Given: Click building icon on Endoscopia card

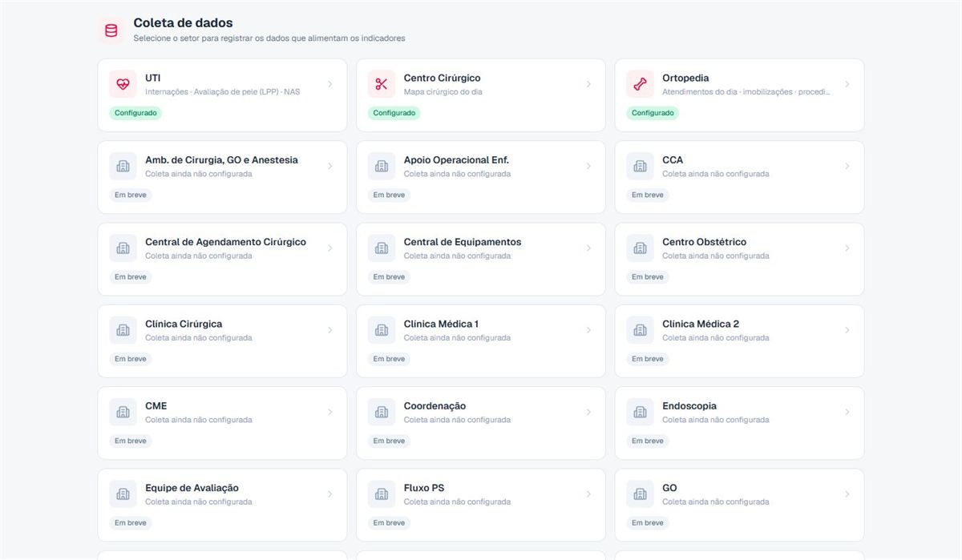Looking at the screenshot, I should click(x=640, y=412).
